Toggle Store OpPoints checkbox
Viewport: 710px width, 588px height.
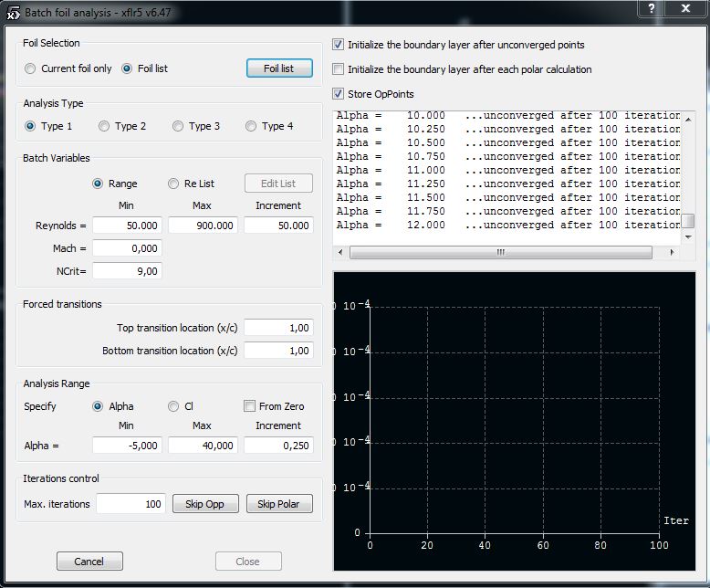(x=339, y=94)
